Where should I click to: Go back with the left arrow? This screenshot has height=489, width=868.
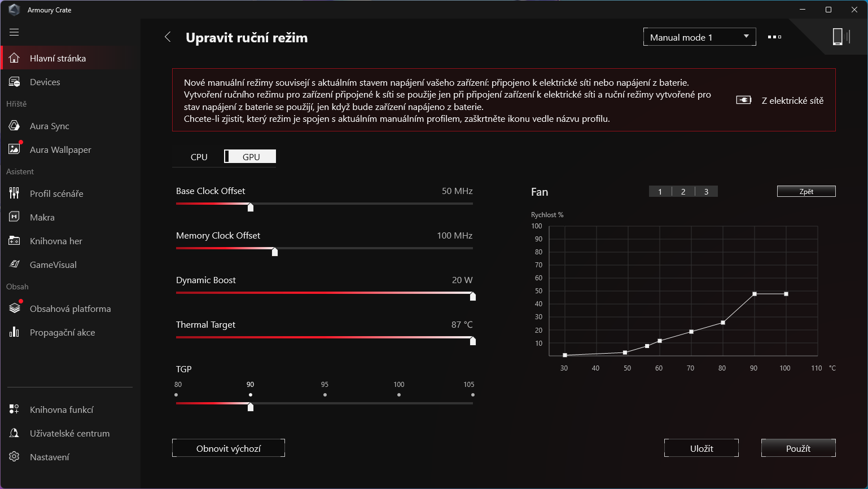coord(168,37)
